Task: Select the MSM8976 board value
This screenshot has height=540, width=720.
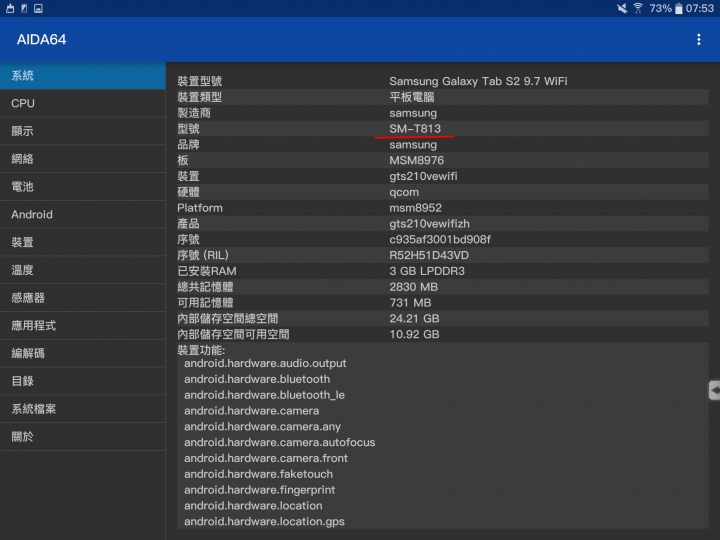Action: [x=416, y=160]
